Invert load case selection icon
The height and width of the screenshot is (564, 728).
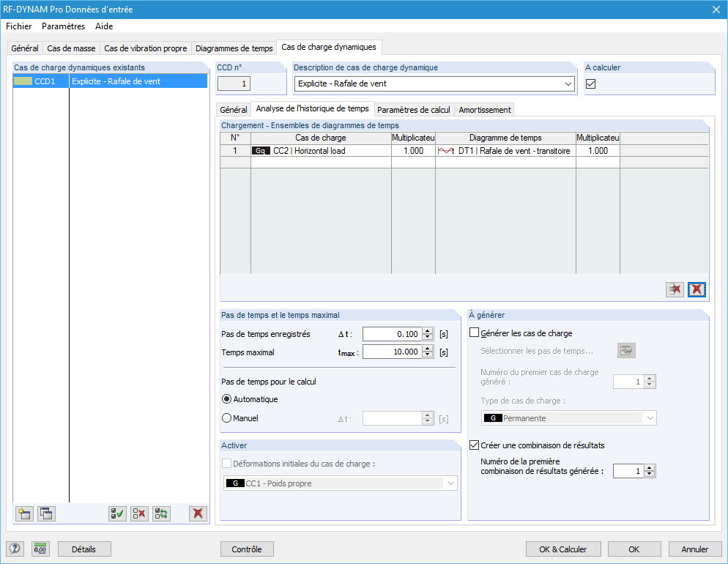click(162, 513)
